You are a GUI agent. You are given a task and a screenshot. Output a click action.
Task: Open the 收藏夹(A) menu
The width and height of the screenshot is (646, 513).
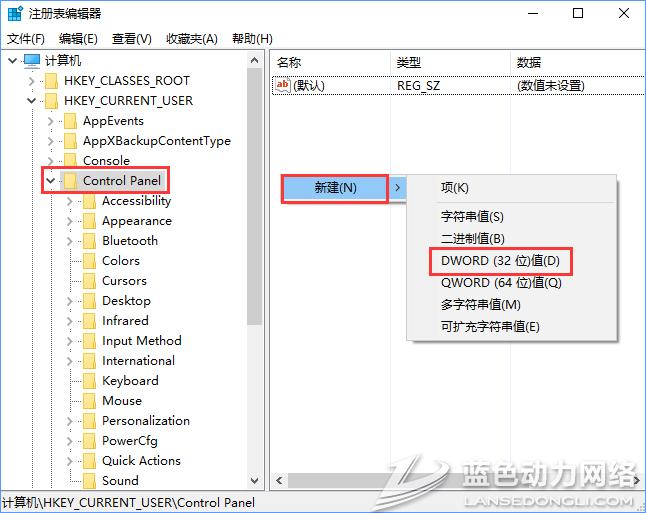pos(191,38)
